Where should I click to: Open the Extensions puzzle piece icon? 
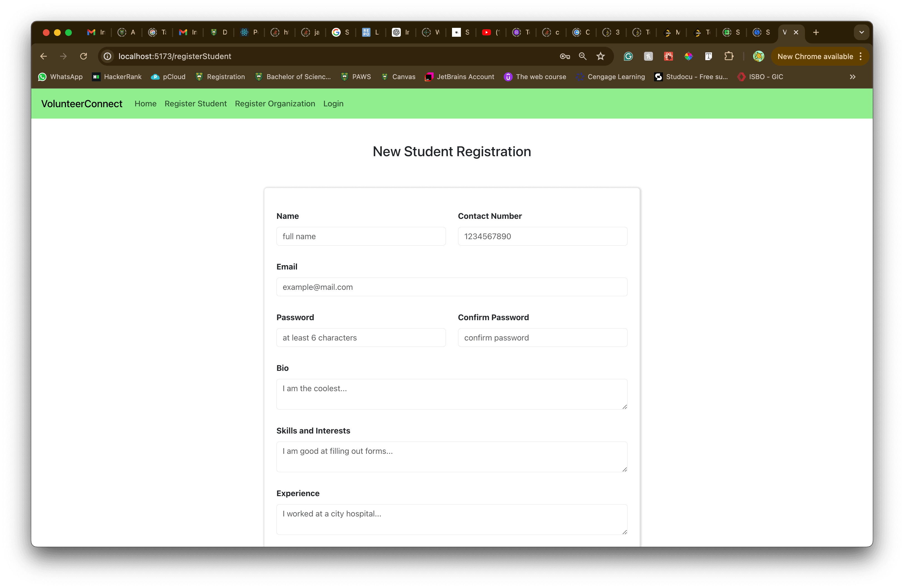(729, 56)
